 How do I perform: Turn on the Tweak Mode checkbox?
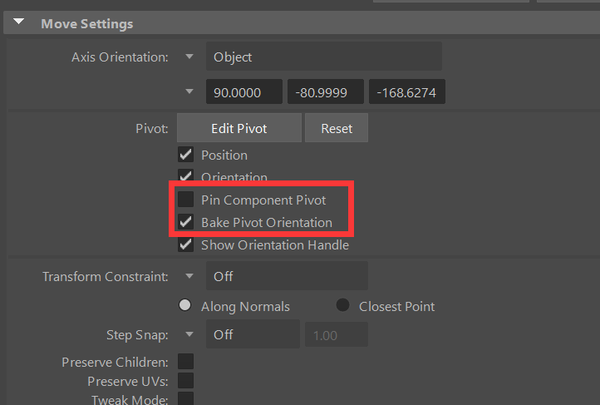(185, 399)
